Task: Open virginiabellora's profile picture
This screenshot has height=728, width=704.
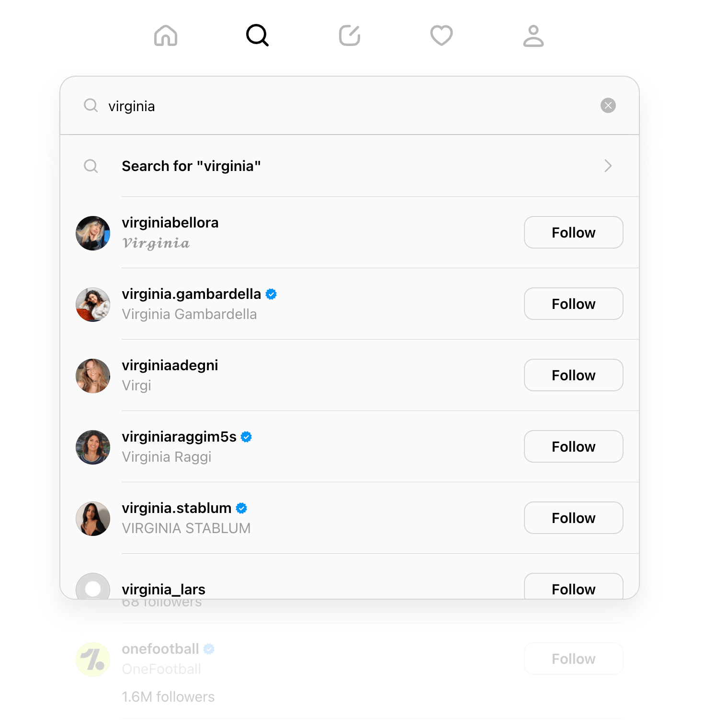Action: [x=93, y=233]
